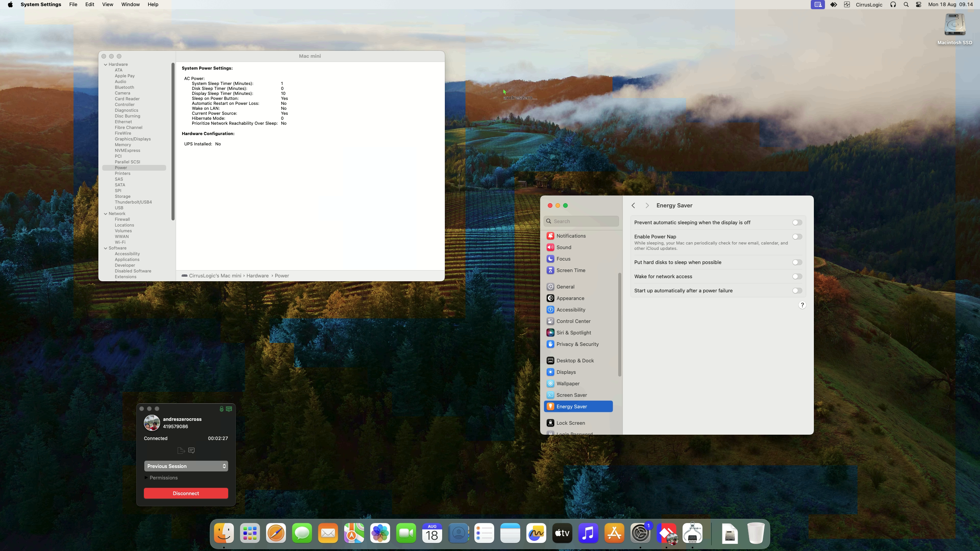This screenshot has width=980, height=551.
Task: Open Safari from the Dock
Action: click(x=276, y=533)
